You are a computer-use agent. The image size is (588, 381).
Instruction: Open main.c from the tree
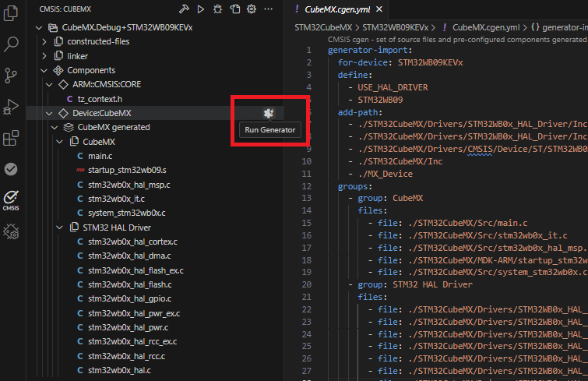point(100,156)
